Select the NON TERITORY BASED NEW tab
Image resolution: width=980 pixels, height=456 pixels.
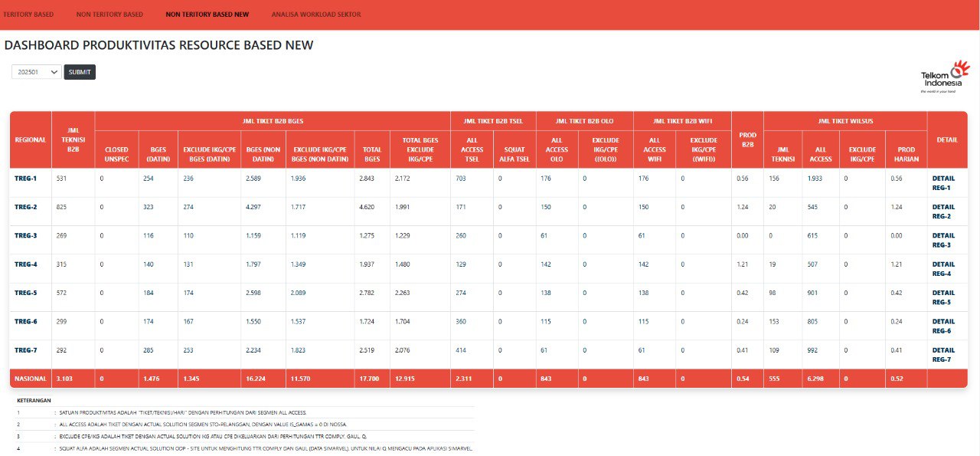[207, 15]
